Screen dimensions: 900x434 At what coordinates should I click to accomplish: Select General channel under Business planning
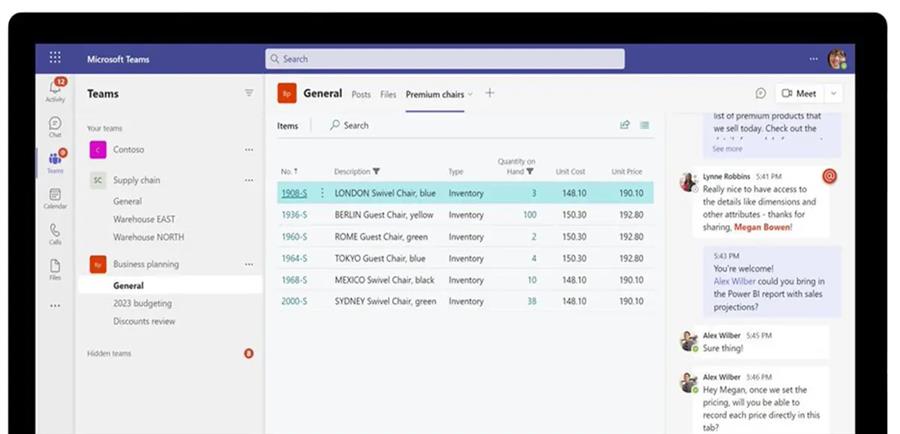pyautogui.click(x=170, y=285)
